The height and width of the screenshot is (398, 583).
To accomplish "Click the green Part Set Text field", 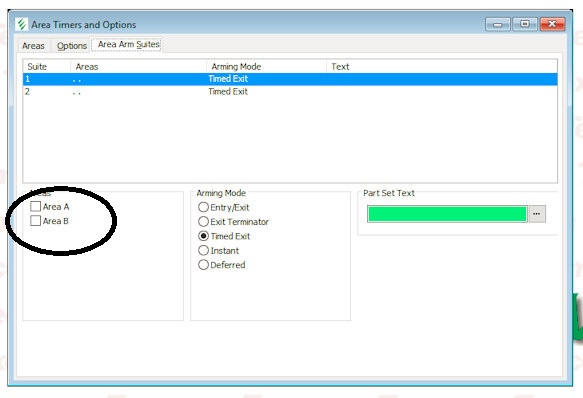I will pos(447,214).
